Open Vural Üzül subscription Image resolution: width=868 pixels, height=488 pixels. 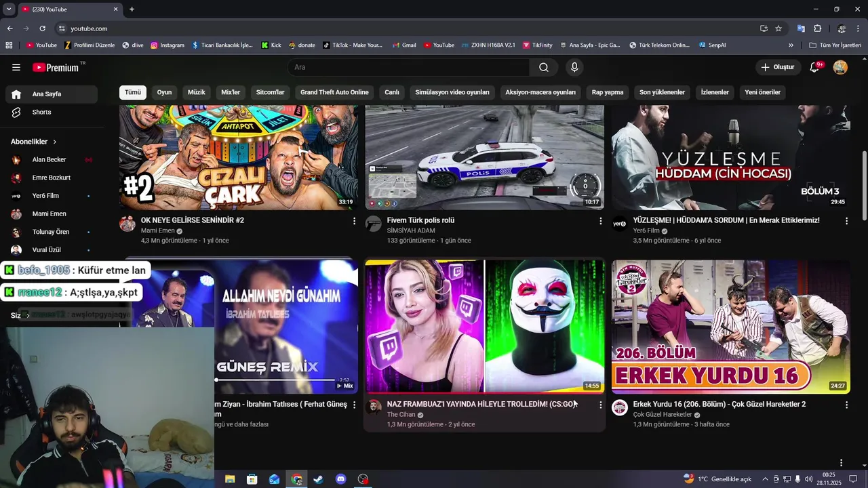(x=52, y=250)
